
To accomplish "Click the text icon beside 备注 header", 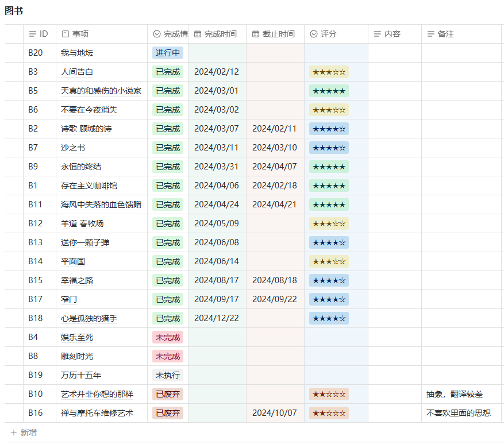I will click(x=430, y=34).
